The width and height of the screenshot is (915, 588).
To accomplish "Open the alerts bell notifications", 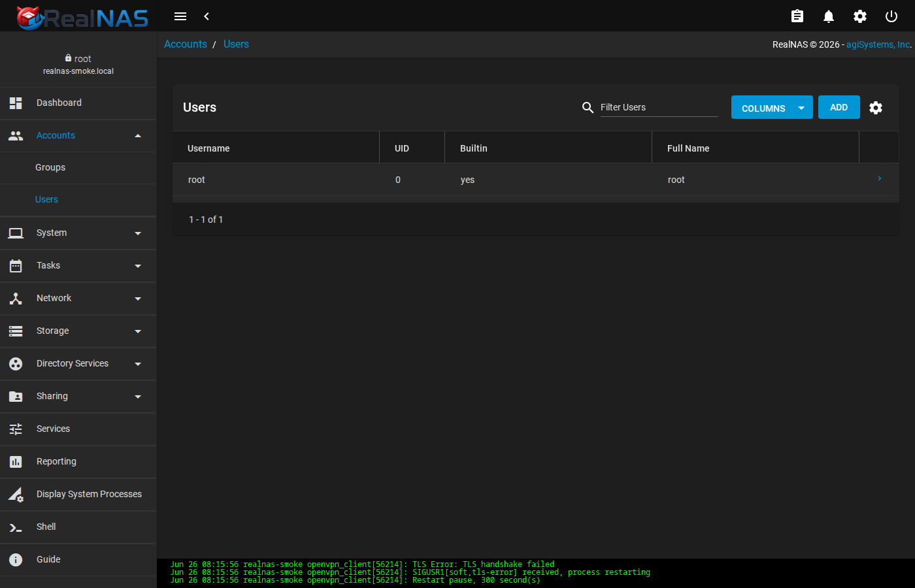I will pos(829,16).
